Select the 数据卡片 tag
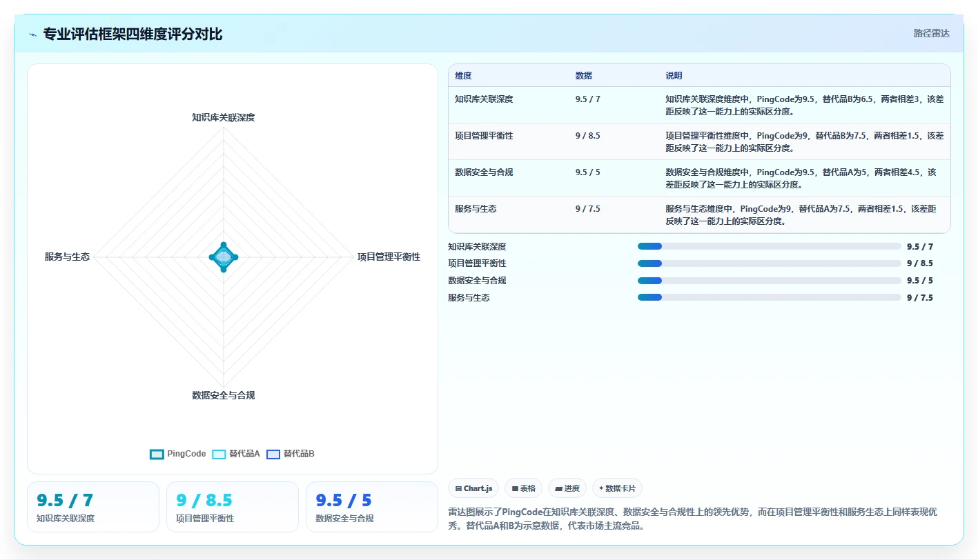Image resolution: width=978 pixels, height=560 pixels. click(618, 488)
